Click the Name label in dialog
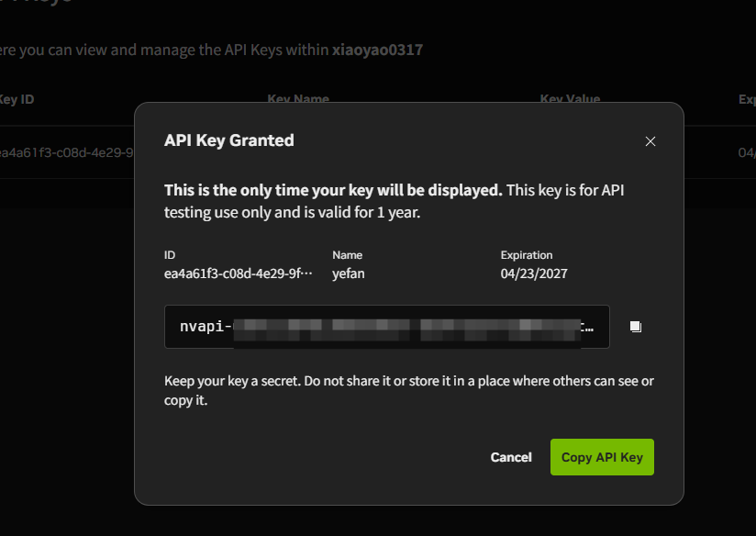 347,255
